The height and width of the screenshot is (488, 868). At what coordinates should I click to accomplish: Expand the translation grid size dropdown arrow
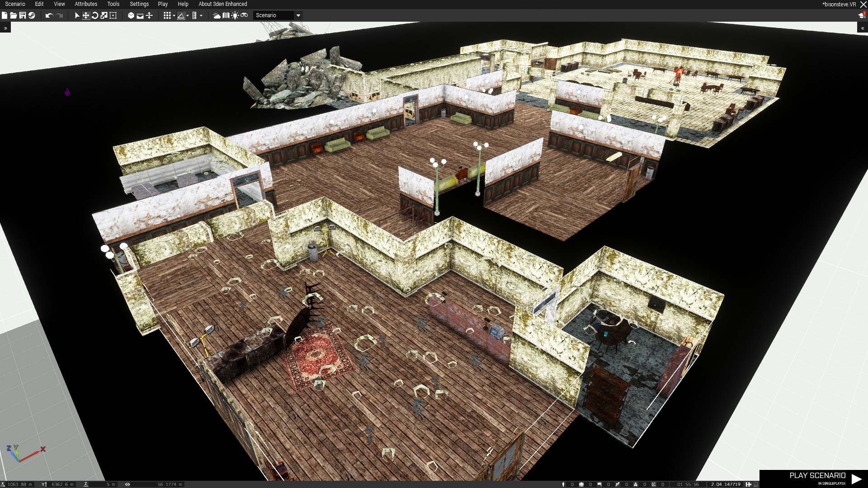pos(174,15)
